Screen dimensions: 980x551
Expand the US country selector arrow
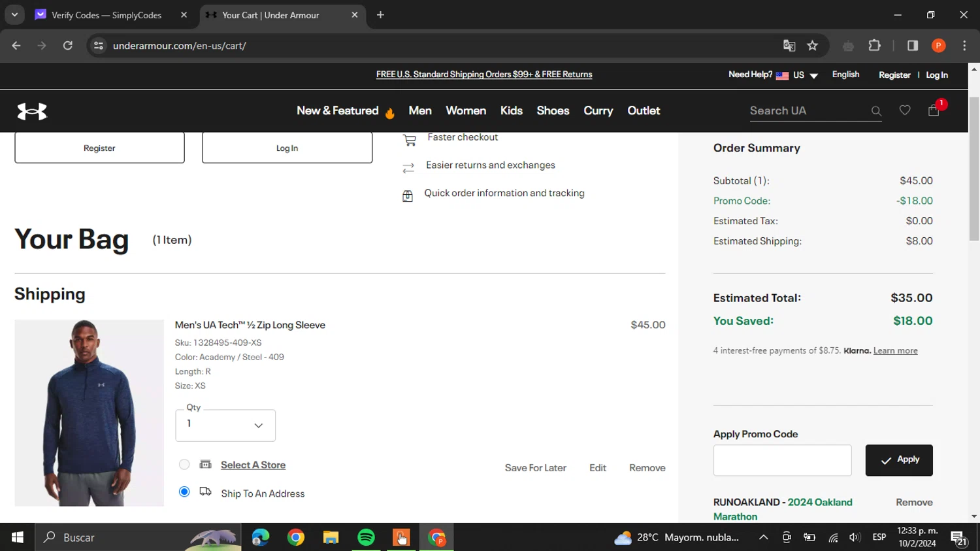point(814,76)
